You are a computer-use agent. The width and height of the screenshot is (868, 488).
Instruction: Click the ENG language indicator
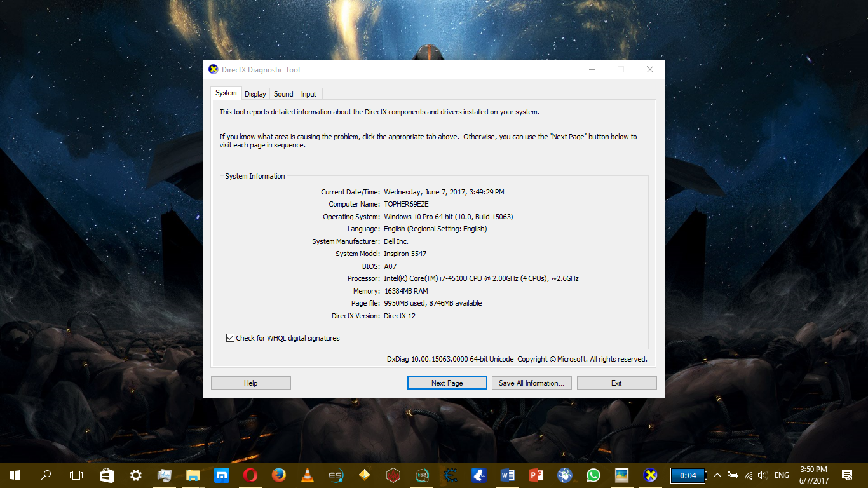pos(782,475)
